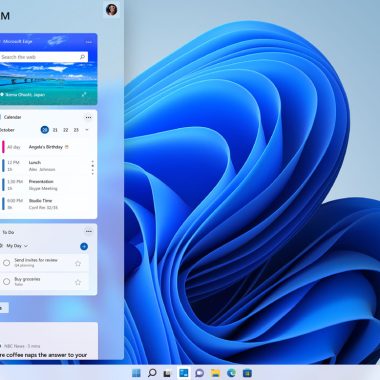The image size is (380, 380).
Task: Click the calendar events scroll indicator
Action: point(93,168)
